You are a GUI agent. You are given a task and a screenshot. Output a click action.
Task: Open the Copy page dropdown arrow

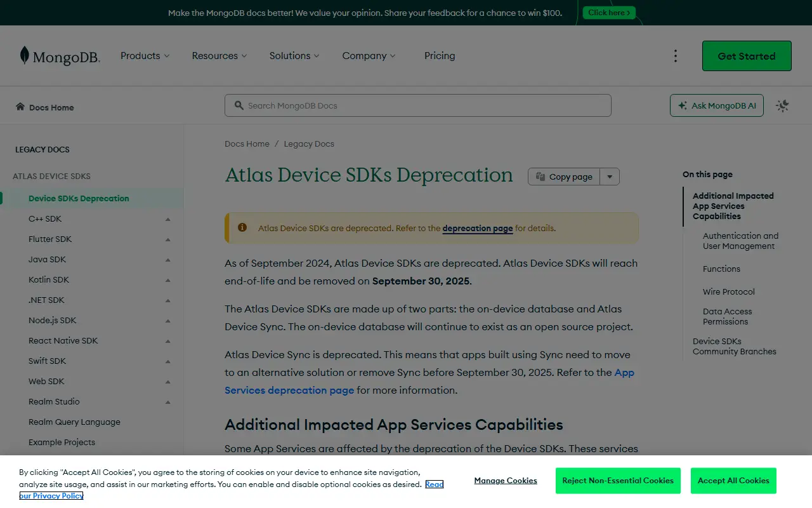(610, 177)
